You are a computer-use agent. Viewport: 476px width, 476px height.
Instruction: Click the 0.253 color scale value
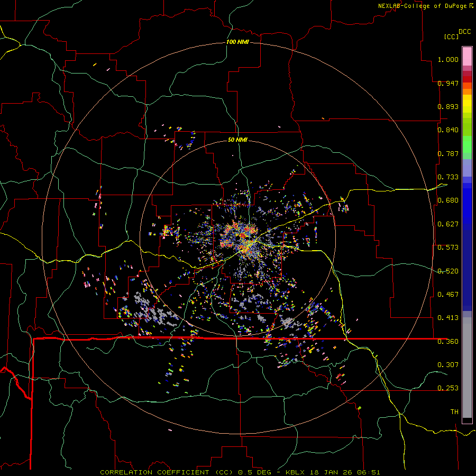point(448,388)
